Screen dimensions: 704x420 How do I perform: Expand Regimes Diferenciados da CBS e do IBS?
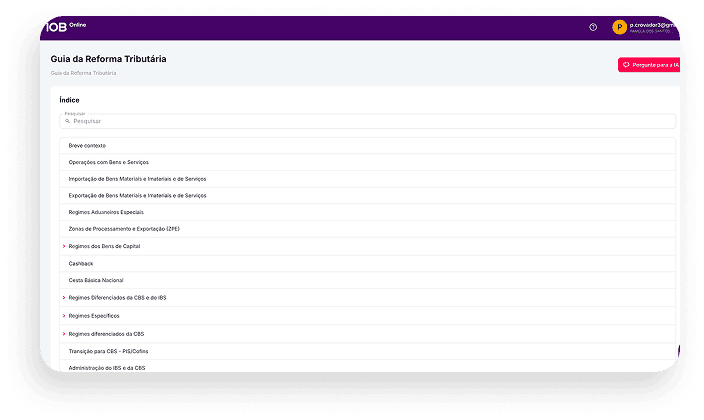point(64,298)
